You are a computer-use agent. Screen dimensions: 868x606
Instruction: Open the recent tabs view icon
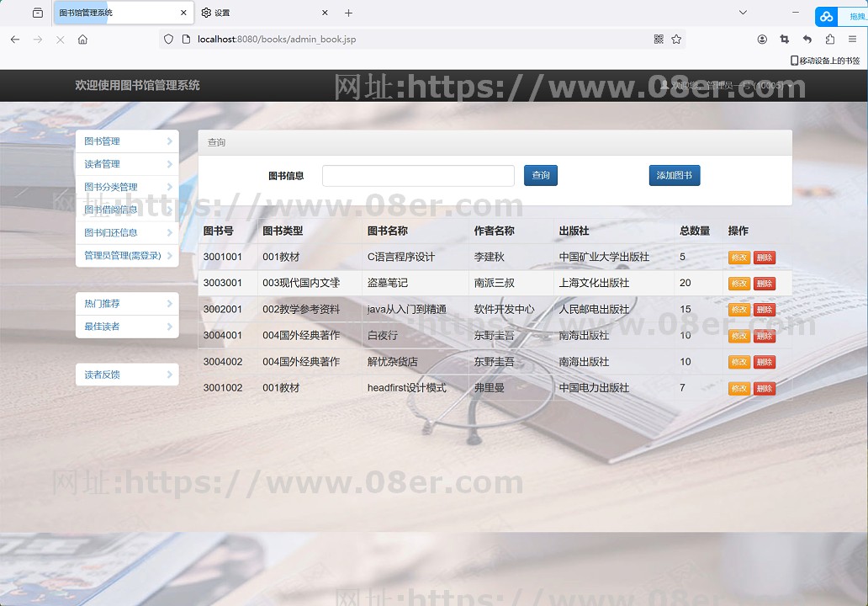[x=38, y=13]
